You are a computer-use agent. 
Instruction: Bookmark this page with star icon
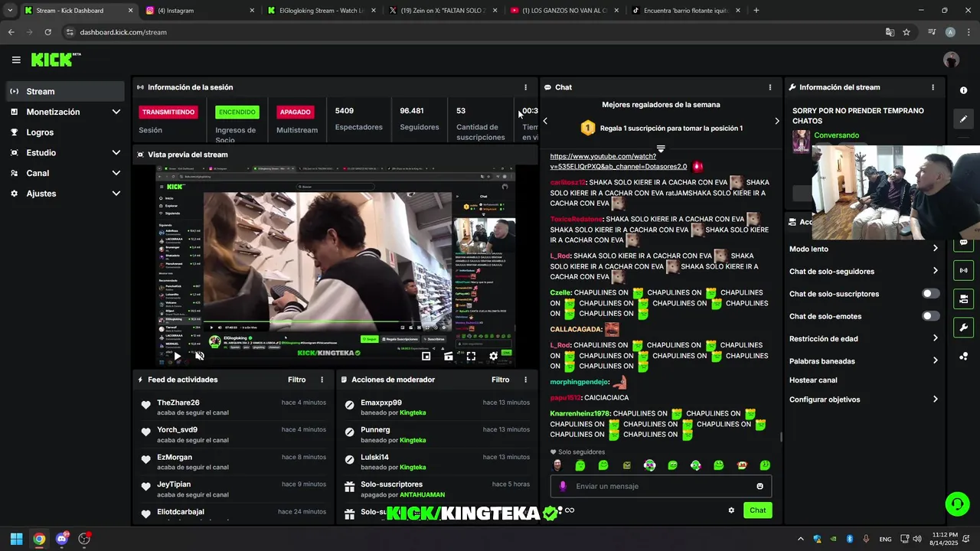click(x=906, y=32)
